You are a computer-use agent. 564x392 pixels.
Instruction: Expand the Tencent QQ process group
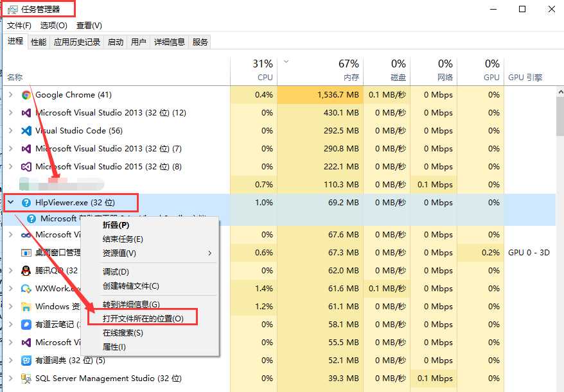pyautogui.click(x=11, y=271)
